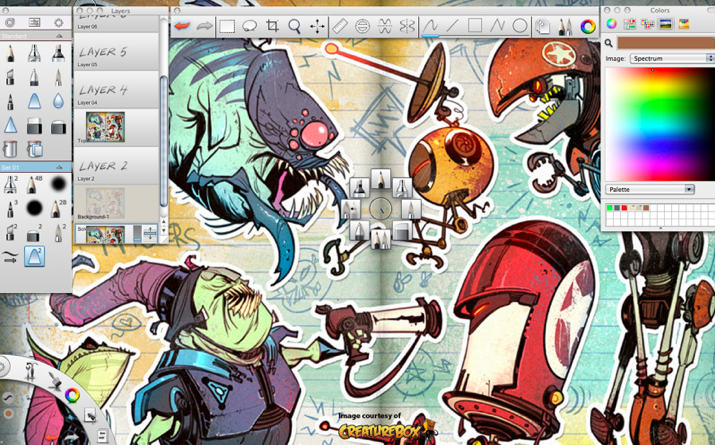Select the Pencil brush in Standard set

[x=10, y=54]
